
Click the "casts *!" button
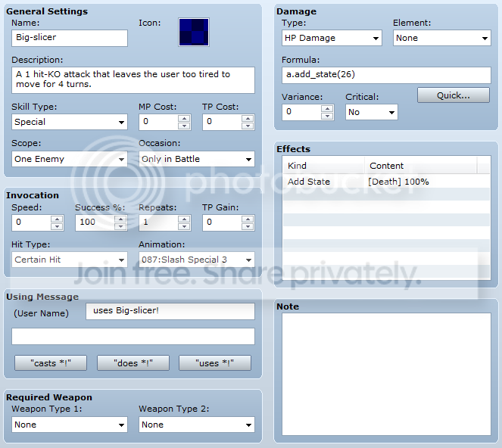[51, 363]
